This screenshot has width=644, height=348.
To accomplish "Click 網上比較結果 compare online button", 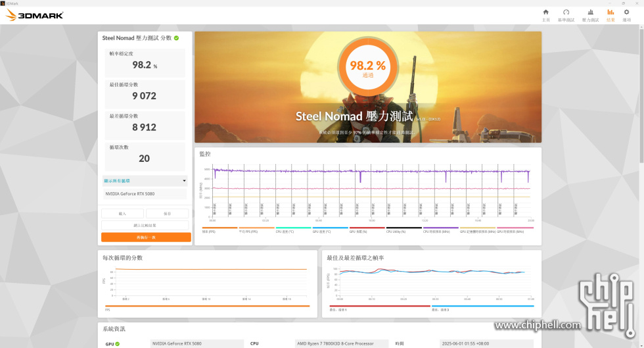I will [145, 226].
